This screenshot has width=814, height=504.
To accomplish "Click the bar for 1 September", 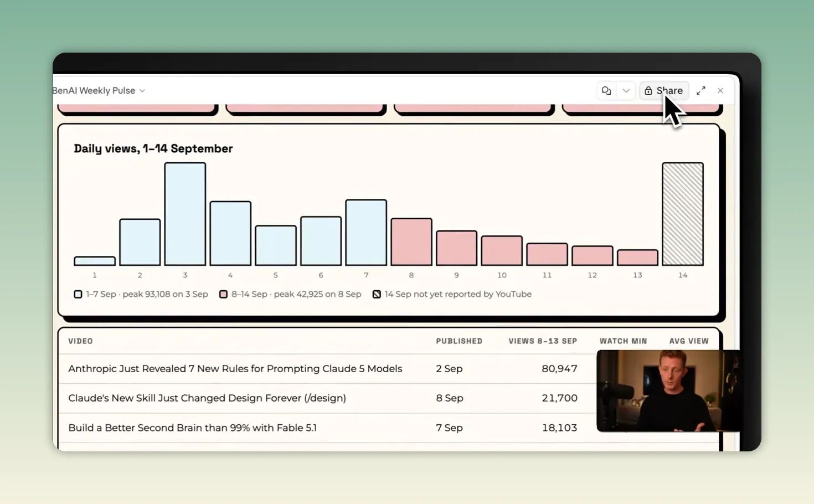I will 95,261.
